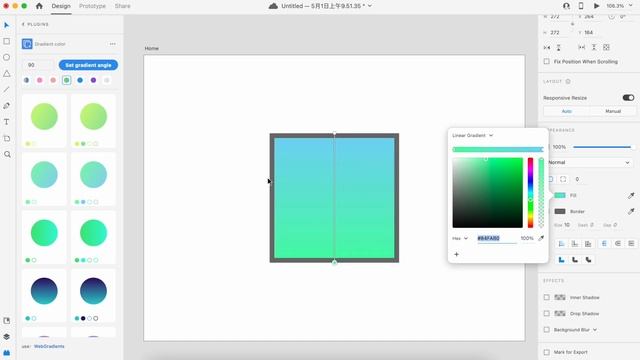Select the Line tool

pyautogui.click(x=7, y=89)
